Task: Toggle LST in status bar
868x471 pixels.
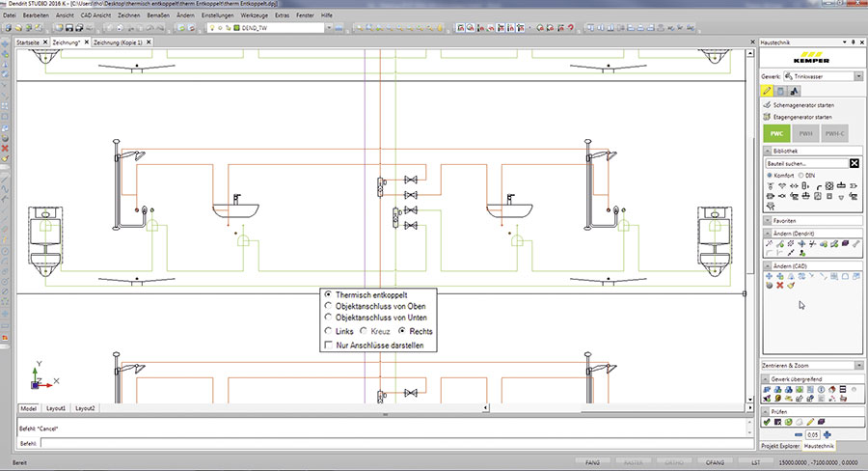Action: 755,462
